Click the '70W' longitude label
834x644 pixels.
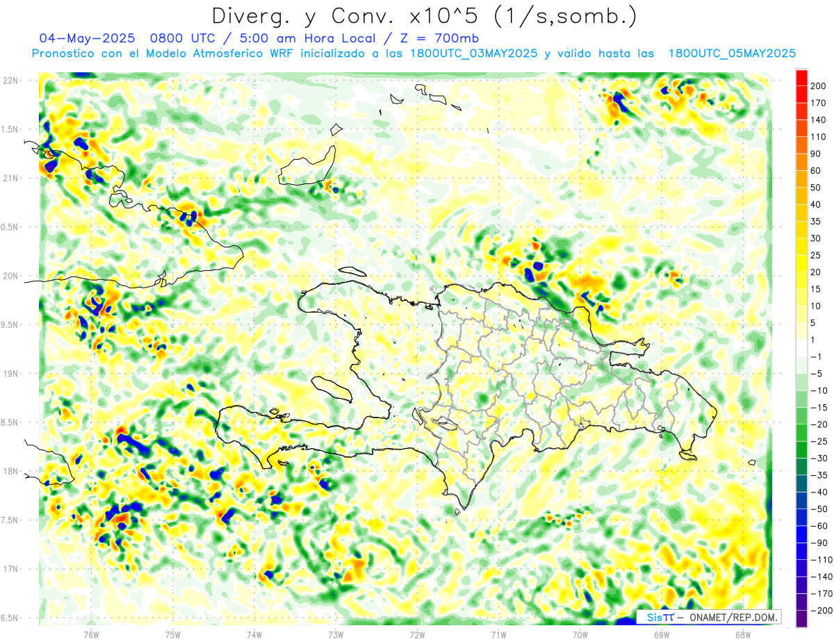pyautogui.click(x=580, y=634)
